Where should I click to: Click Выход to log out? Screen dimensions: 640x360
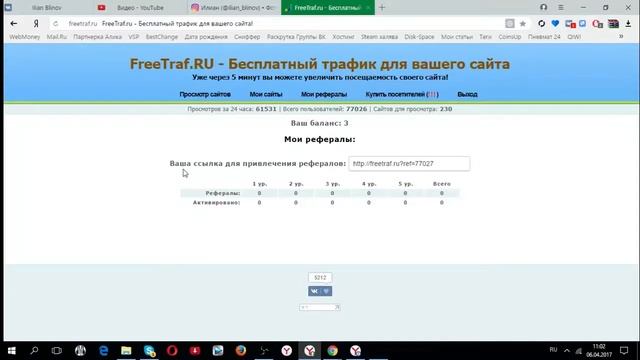(x=467, y=94)
